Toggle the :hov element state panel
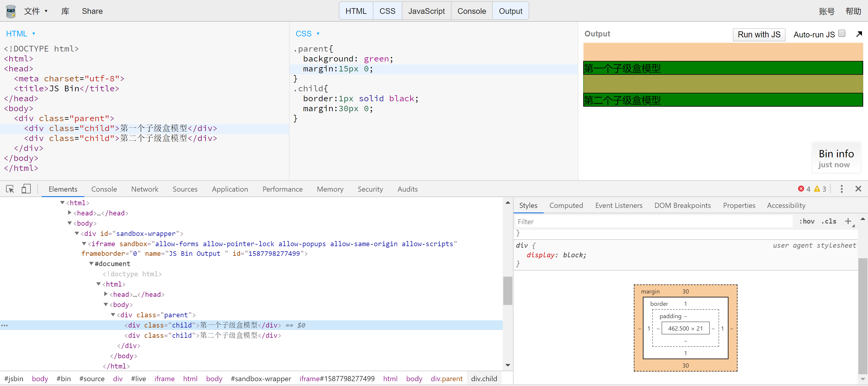The image size is (868, 386). coord(807,221)
